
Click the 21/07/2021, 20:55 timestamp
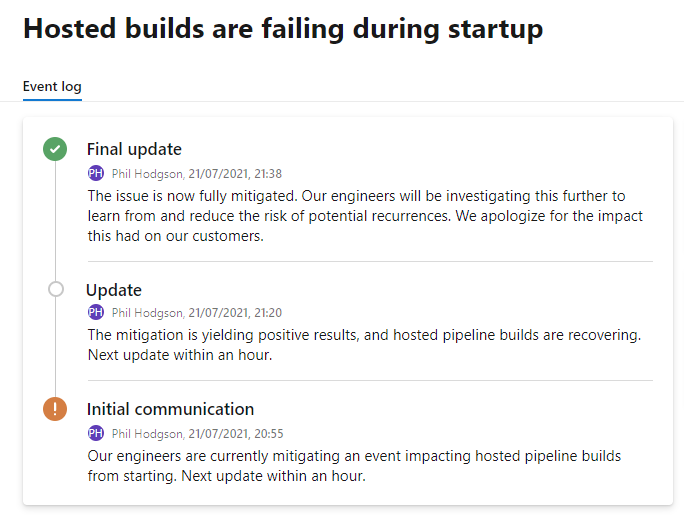(236, 433)
